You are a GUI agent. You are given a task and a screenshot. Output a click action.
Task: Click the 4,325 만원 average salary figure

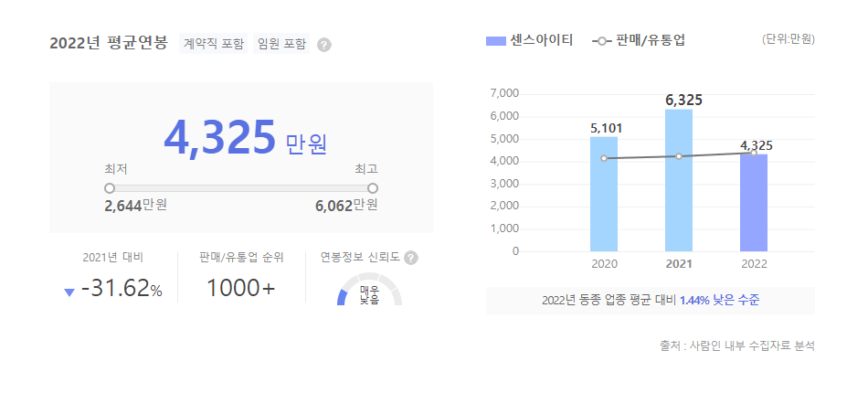[x=245, y=138]
